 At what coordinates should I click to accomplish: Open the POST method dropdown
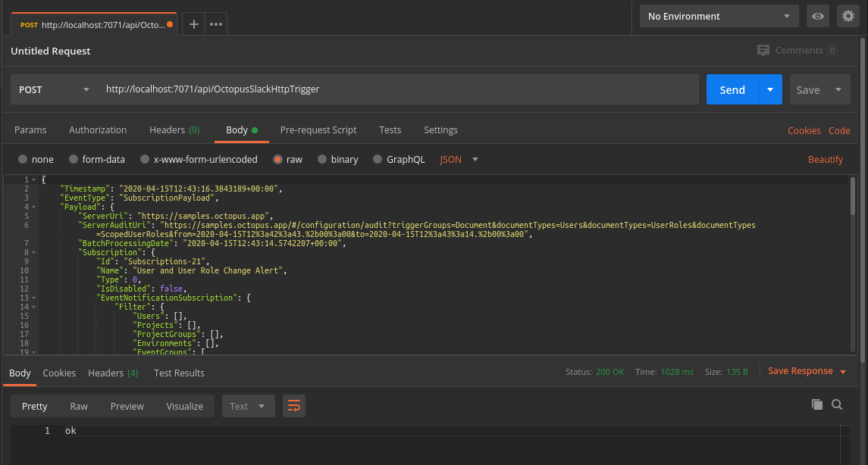pos(55,89)
